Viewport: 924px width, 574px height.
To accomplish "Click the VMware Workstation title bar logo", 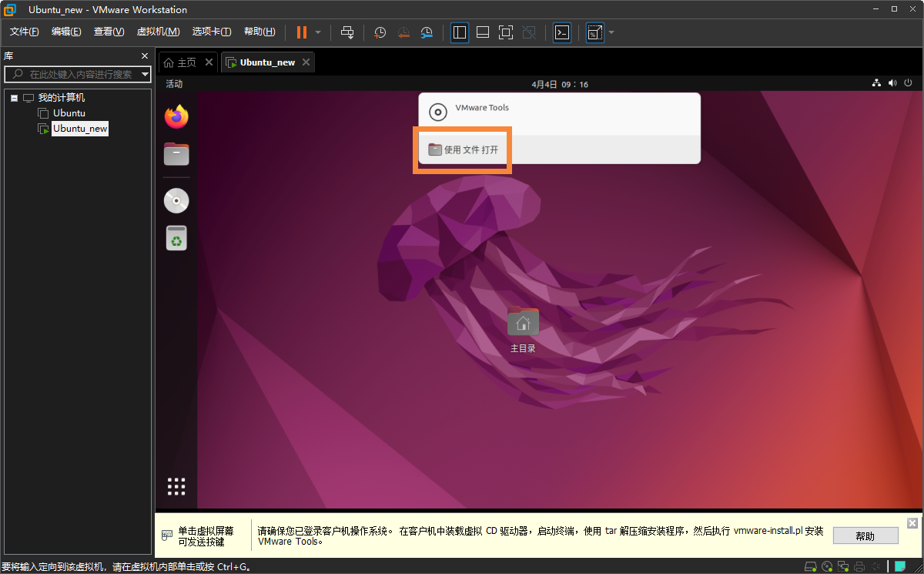I will 11,10.
